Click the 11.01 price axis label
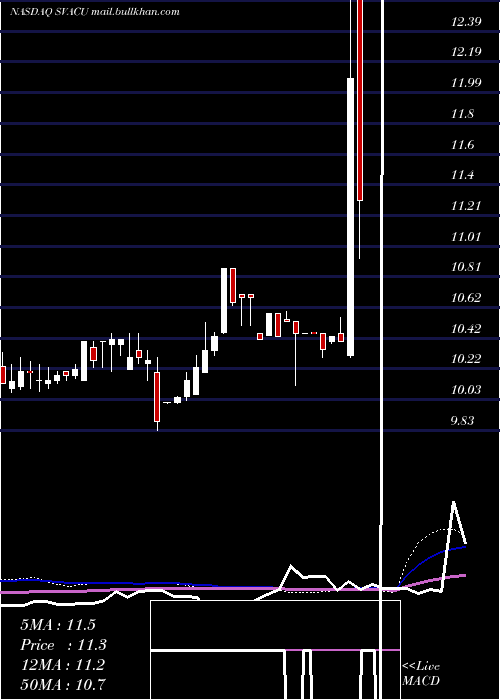 [x=466, y=237]
